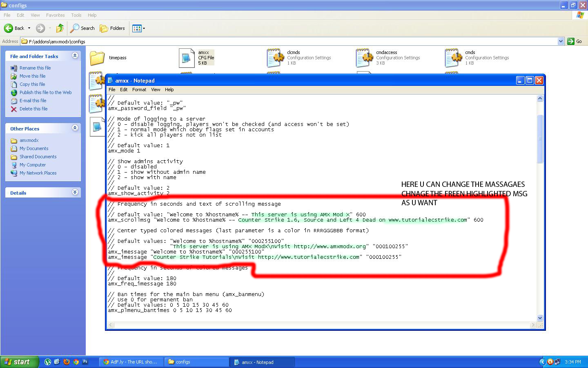Click the E-mail this file envelope icon
The image size is (588, 368).
[14, 101]
